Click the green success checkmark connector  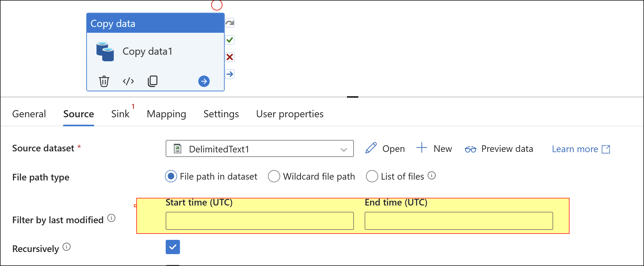(230, 40)
